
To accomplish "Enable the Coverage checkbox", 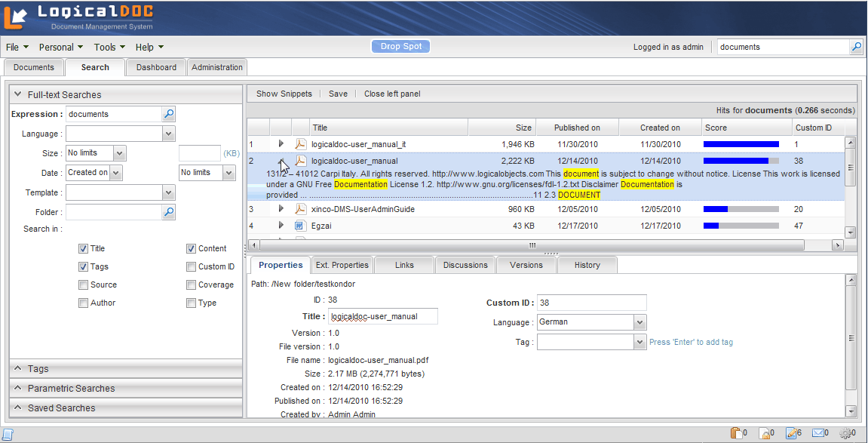I will click(191, 285).
